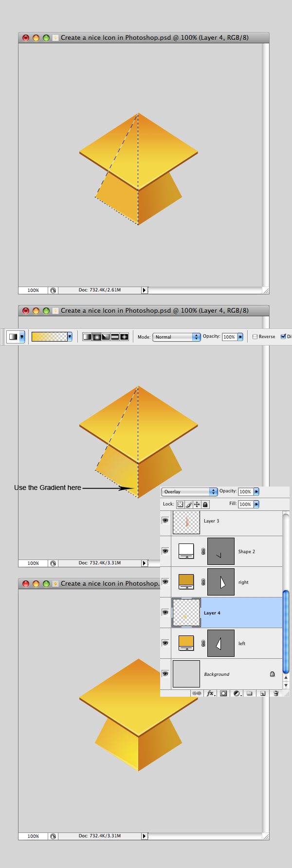
Task: Click the bottom window zoom 100% field
Action: (33, 836)
